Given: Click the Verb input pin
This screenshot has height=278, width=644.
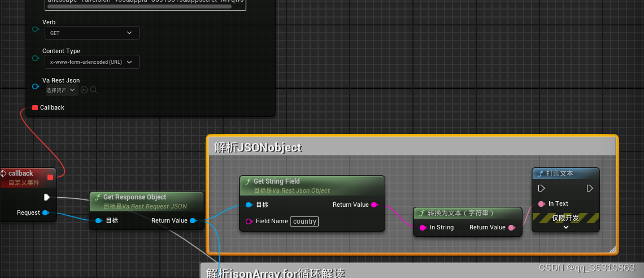Looking at the screenshot, I should pyautogui.click(x=36, y=29).
